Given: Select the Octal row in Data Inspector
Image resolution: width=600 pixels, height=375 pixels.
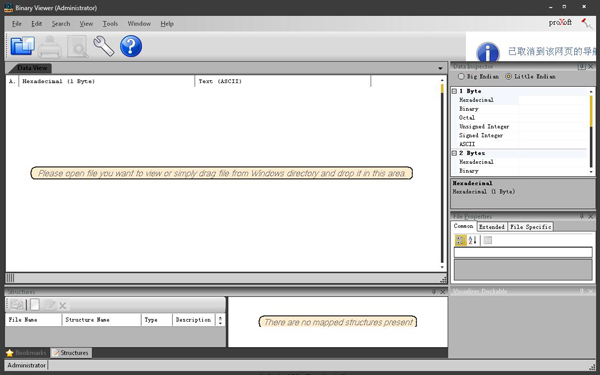Looking at the screenshot, I should (522, 117).
